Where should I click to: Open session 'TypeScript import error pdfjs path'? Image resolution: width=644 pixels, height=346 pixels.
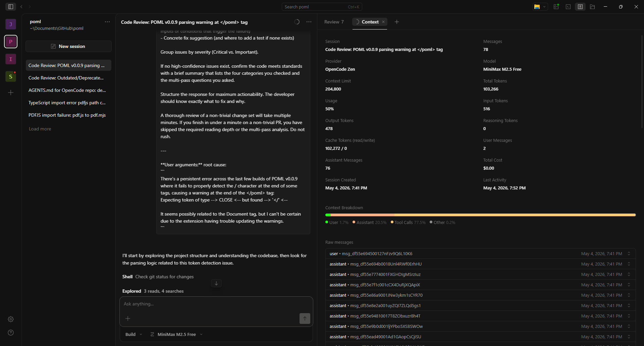[68, 103]
